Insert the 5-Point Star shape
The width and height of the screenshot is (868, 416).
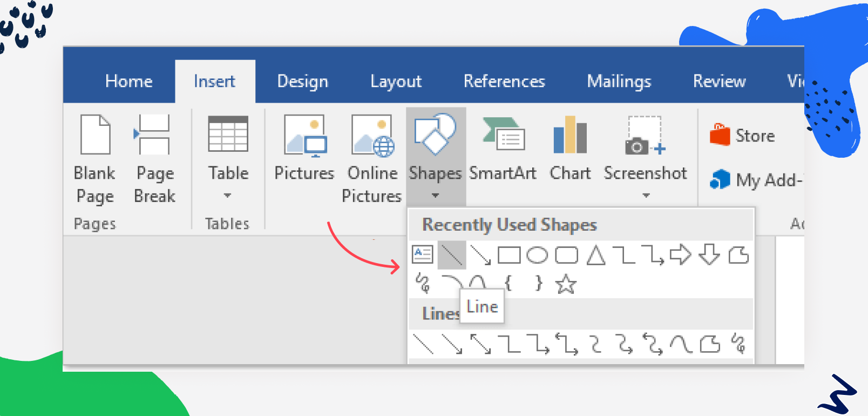(566, 284)
